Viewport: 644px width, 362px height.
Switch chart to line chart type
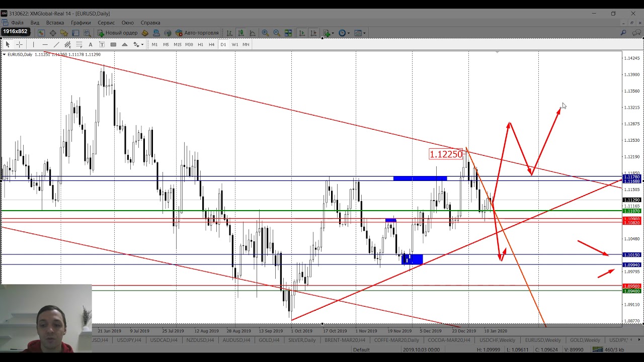point(253,33)
